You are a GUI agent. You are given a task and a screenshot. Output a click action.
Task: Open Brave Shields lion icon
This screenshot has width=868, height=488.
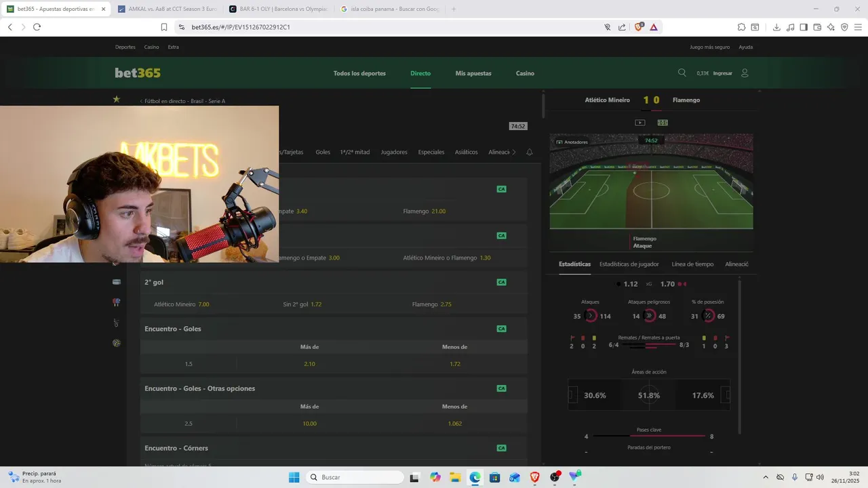(x=638, y=27)
